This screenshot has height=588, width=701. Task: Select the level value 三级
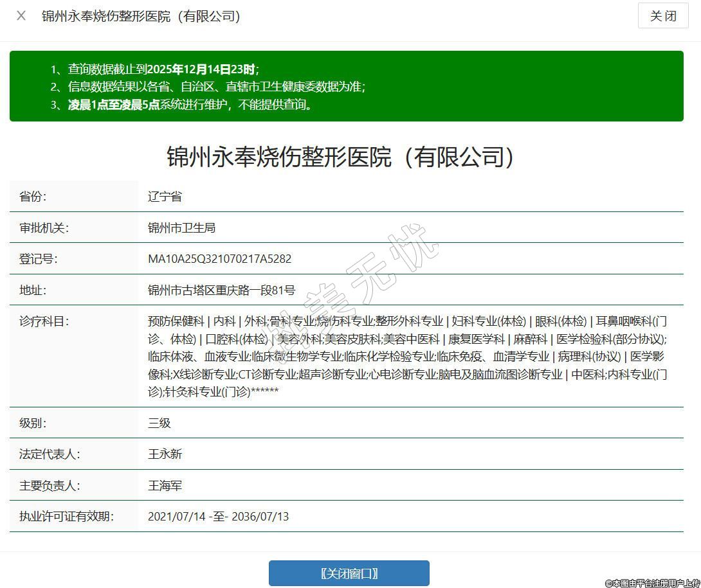point(159,423)
